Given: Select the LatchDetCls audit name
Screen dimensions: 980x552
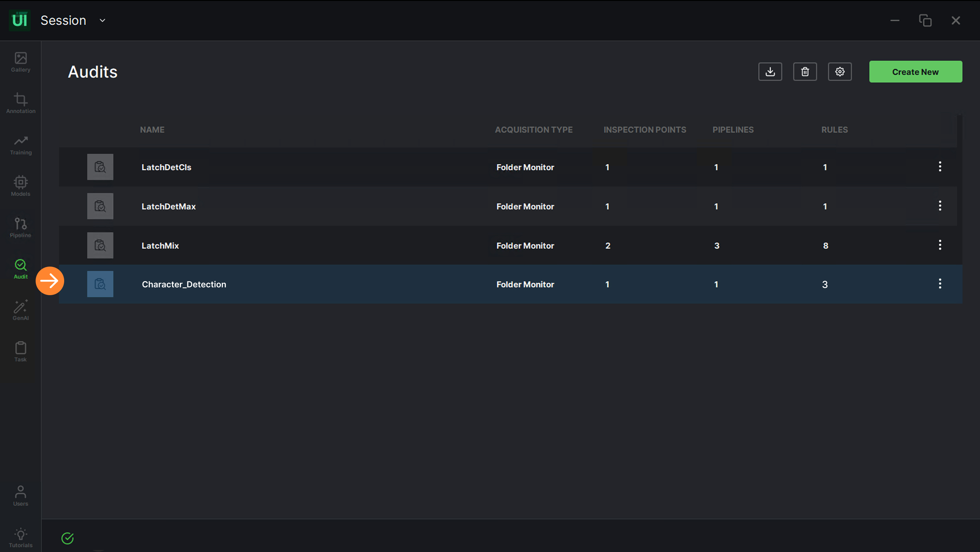Looking at the screenshot, I should coord(166,167).
